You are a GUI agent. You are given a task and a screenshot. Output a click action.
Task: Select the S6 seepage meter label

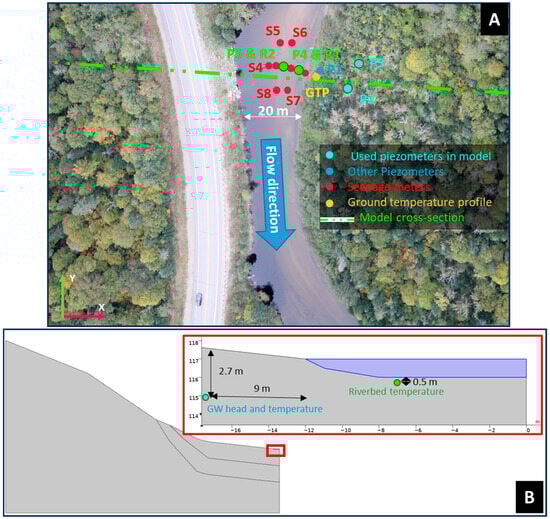[x=300, y=32]
